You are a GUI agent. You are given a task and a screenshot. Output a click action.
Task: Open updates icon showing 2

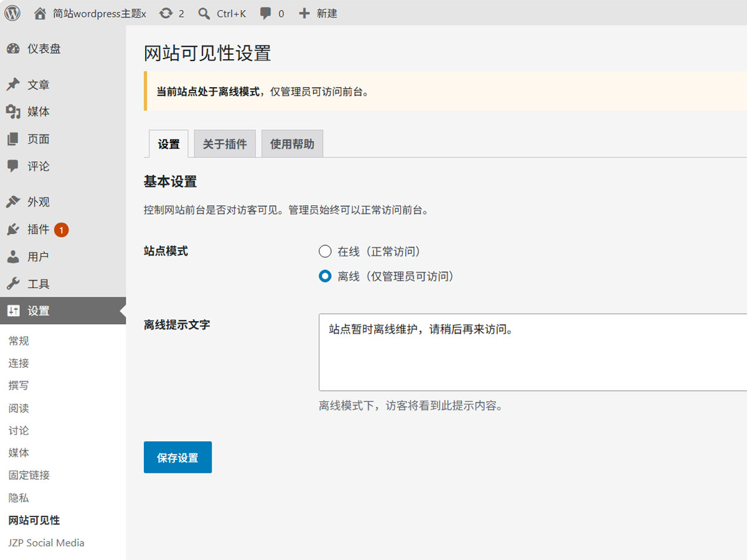tap(166, 13)
